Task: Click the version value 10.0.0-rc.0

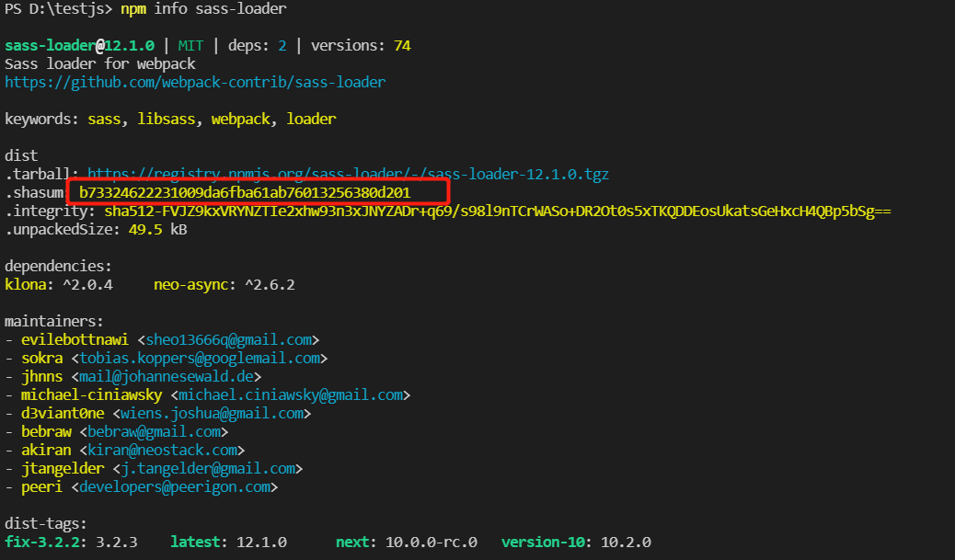Action: point(431,542)
